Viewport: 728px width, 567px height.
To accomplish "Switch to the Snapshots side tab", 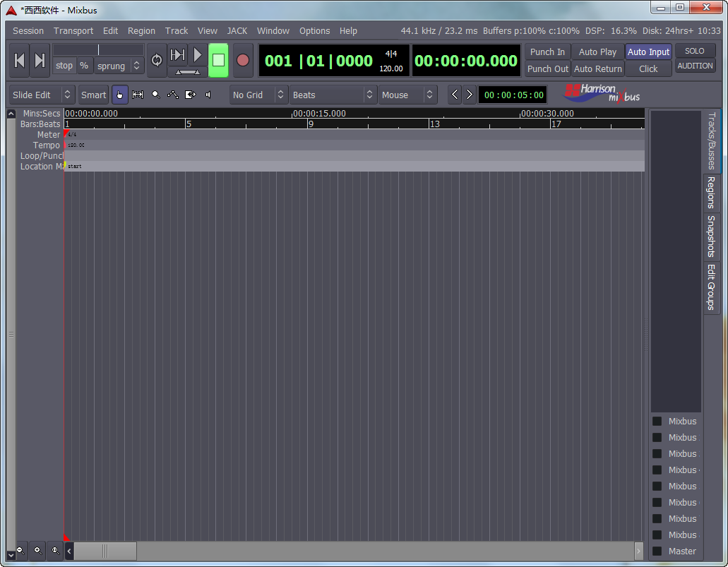I will 711,237.
